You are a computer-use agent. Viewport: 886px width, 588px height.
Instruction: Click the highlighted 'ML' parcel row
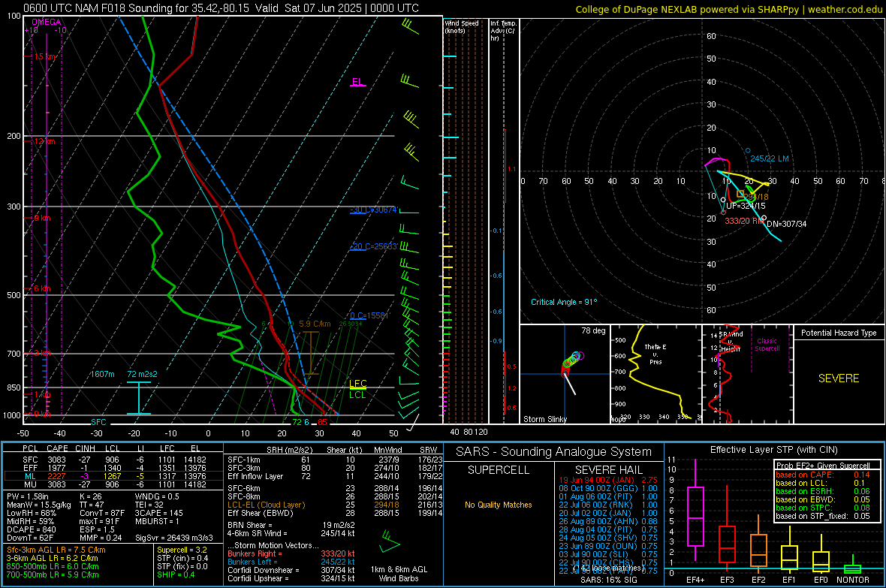point(113,476)
